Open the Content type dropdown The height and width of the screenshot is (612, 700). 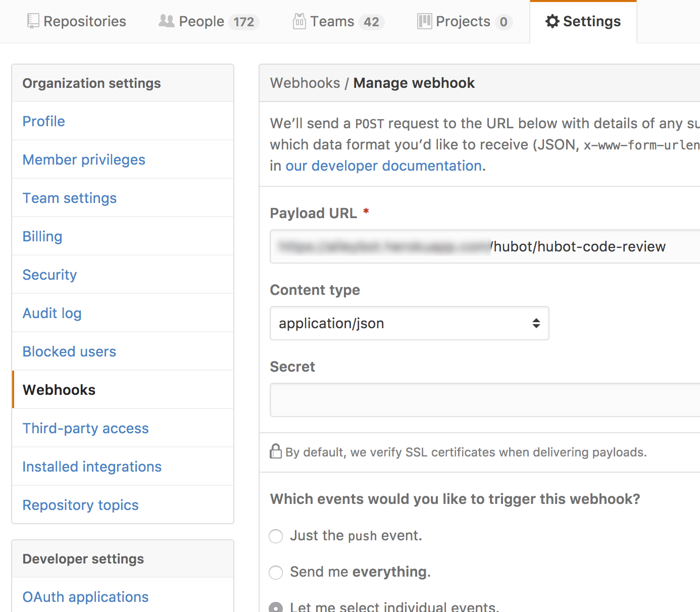409,323
